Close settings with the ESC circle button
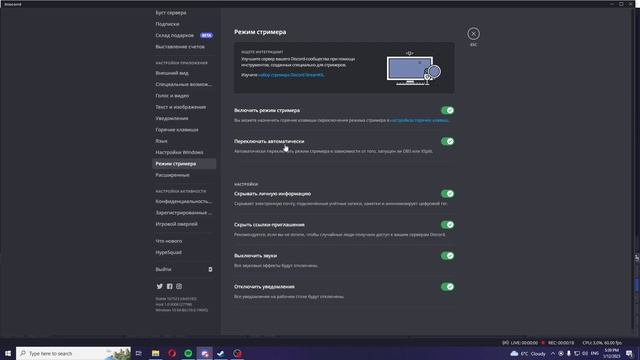Image resolution: width=640 pixels, height=360 pixels. click(473, 33)
